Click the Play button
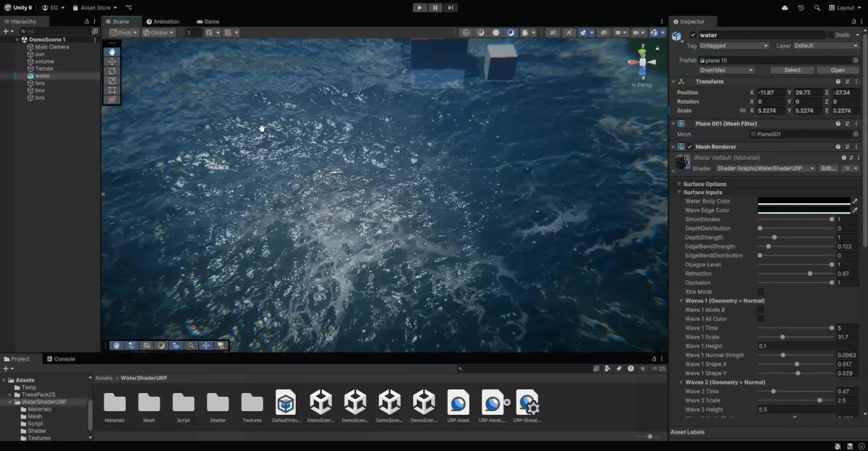This screenshot has height=451, width=868. coord(420,7)
